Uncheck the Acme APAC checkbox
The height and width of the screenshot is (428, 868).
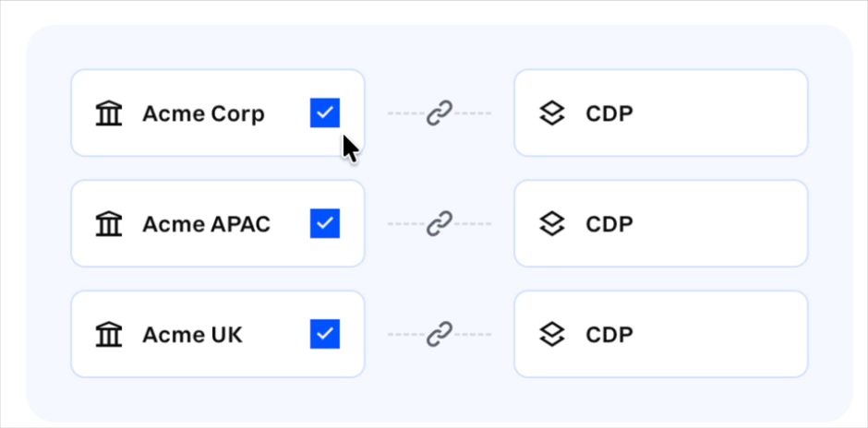[x=325, y=223]
